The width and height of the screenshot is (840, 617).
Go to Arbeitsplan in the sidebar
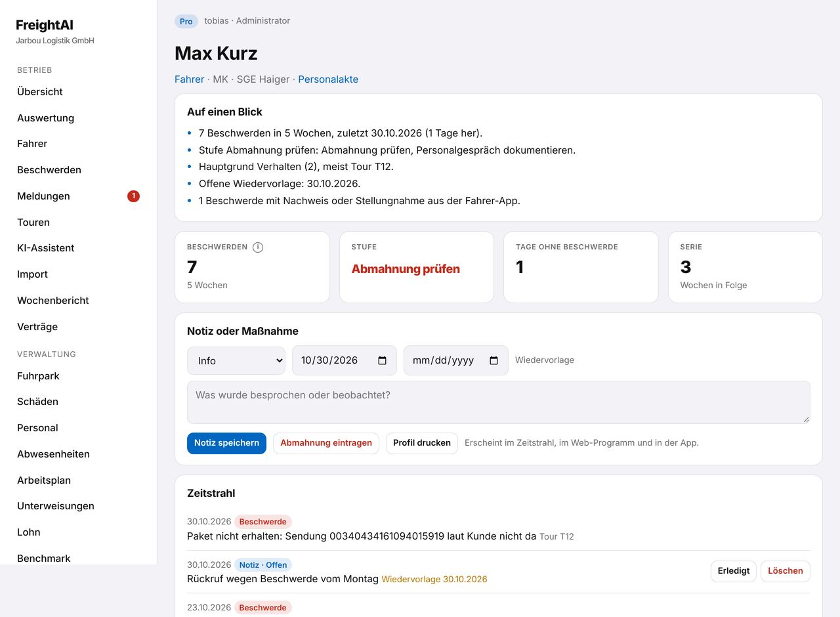[x=44, y=480]
